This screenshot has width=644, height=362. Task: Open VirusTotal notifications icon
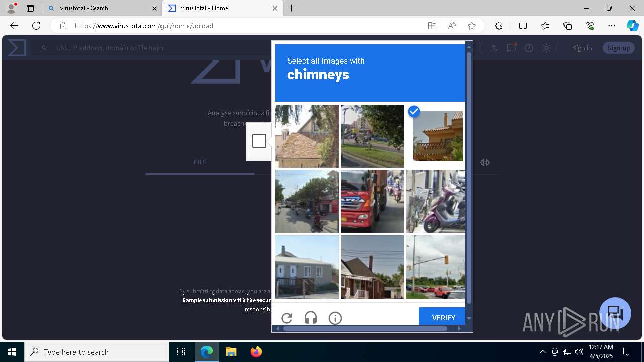[x=511, y=48]
